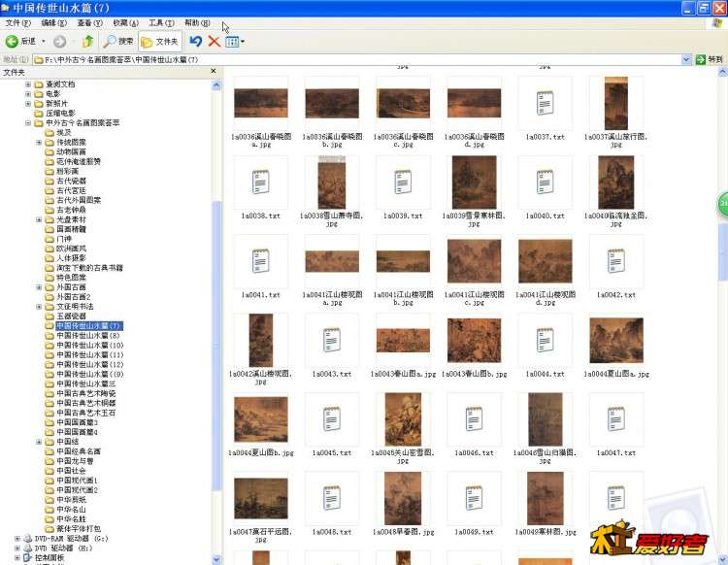Screen dimensions: 728x565
Task: Open the 工具(T) menu
Action: pyautogui.click(x=161, y=22)
